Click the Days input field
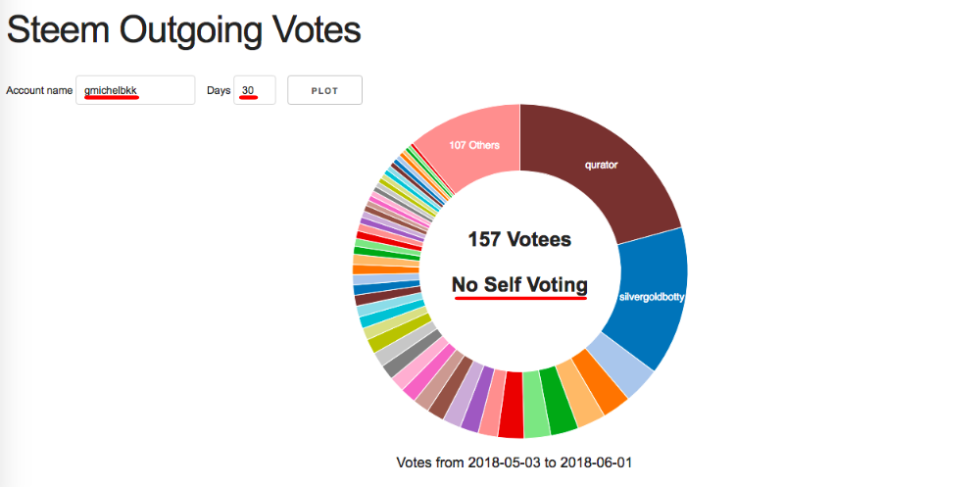 pyautogui.click(x=254, y=90)
